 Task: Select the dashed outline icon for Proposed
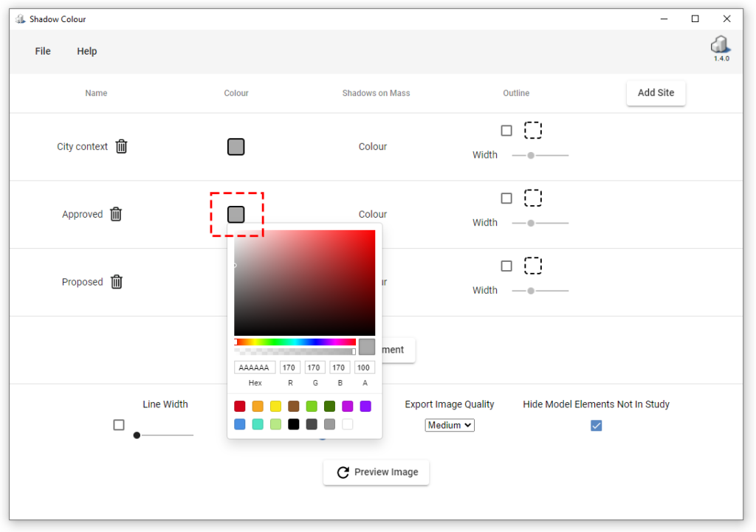pos(533,265)
